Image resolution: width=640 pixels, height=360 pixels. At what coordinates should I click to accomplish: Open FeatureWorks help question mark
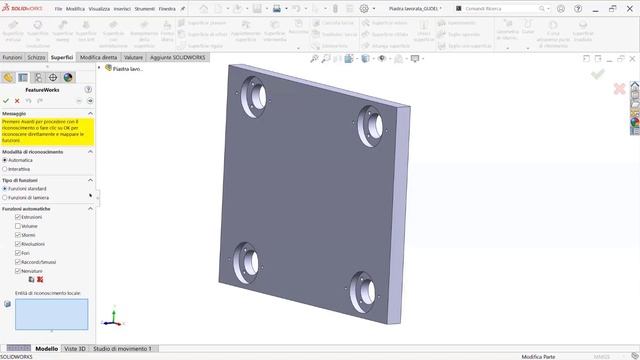point(88,90)
